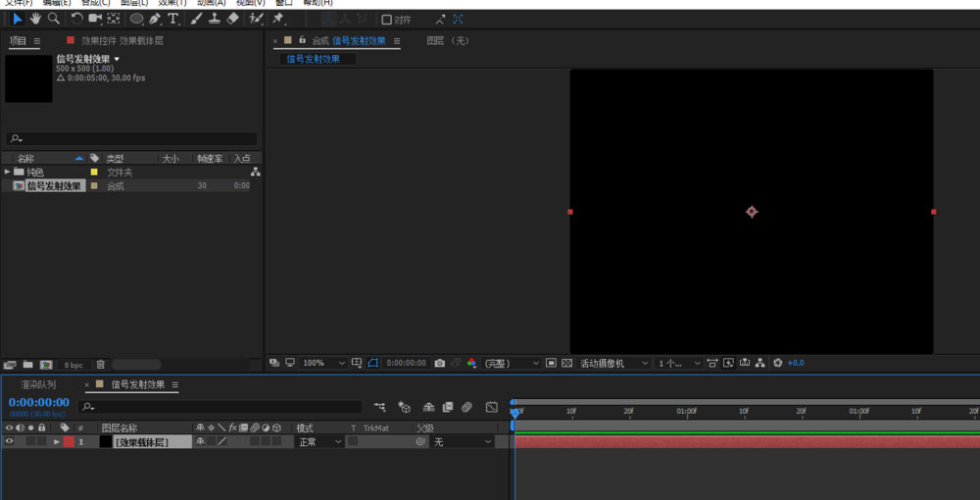Screen dimensions: 980x500
Task: Click the snapshot camera icon in viewer
Action: point(439,363)
